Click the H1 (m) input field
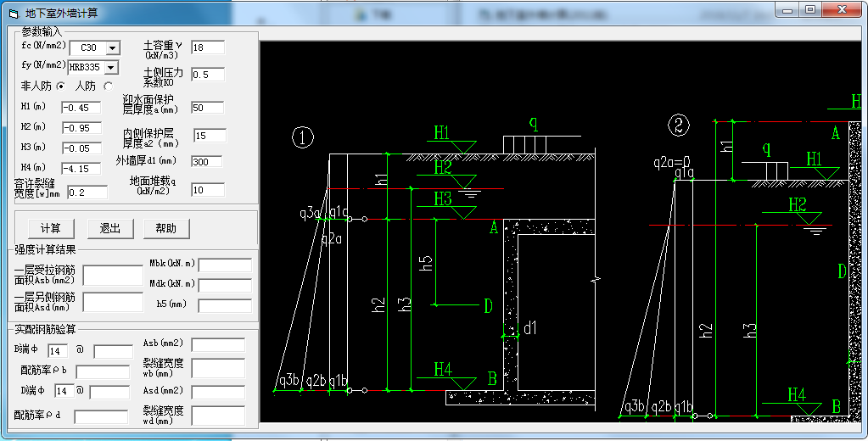Viewport: 868px width, 441px height. click(x=81, y=108)
